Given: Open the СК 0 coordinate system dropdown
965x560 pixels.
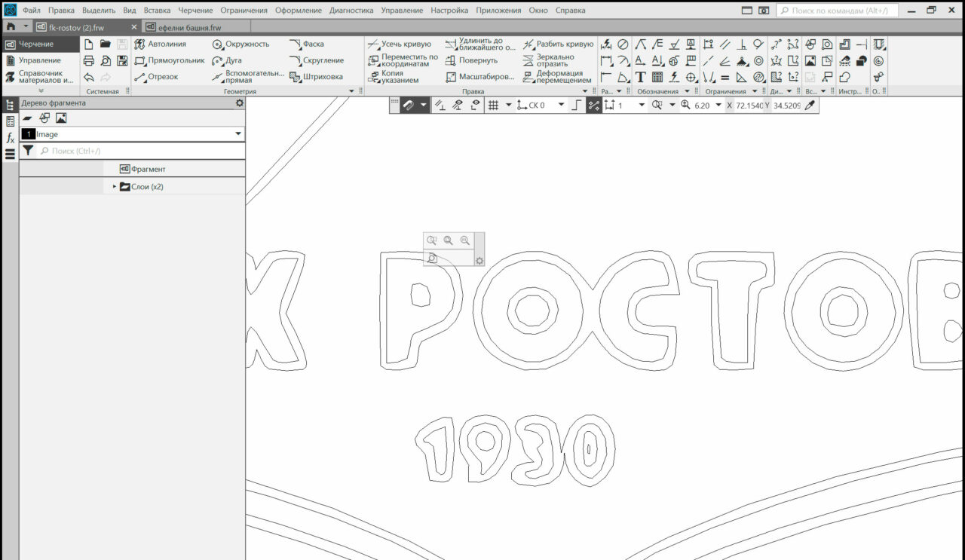Looking at the screenshot, I should click(561, 106).
